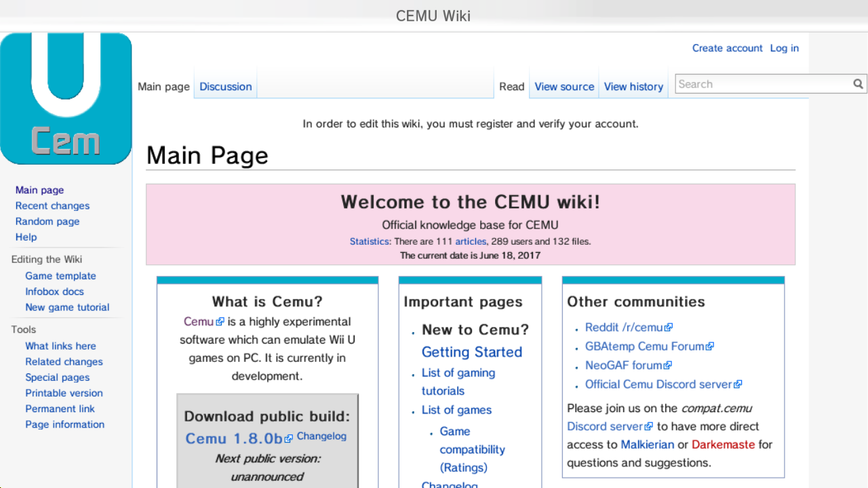Open the Getting Started page
The width and height of the screenshot is (868, 488).
pyautogui.click(x=471, y=352)
